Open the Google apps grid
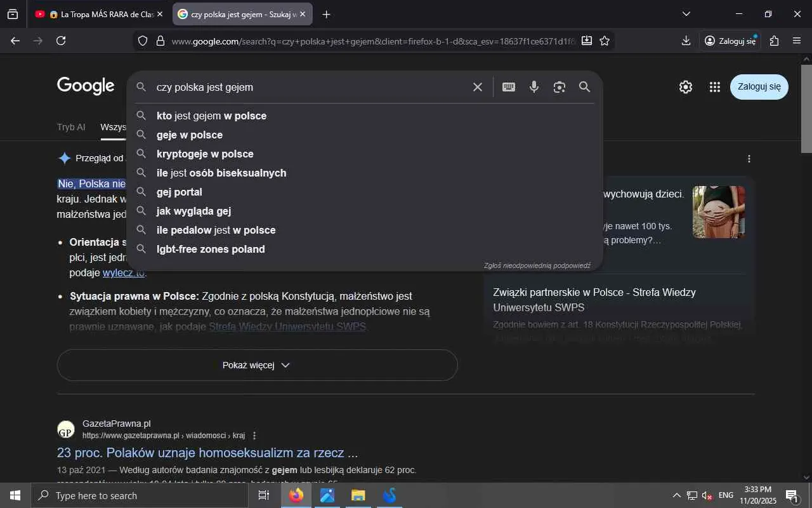 [715, 87]
